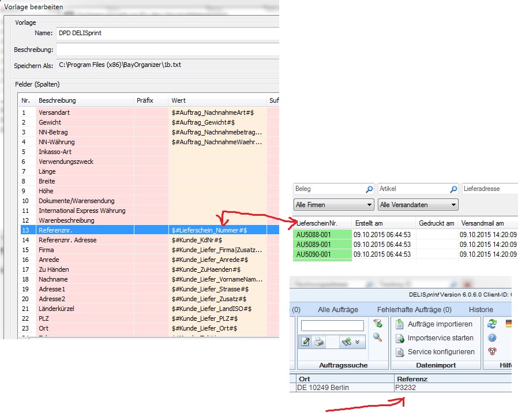Click the Beschreibung input field
518x420 pixels.
tap(167, 50)
